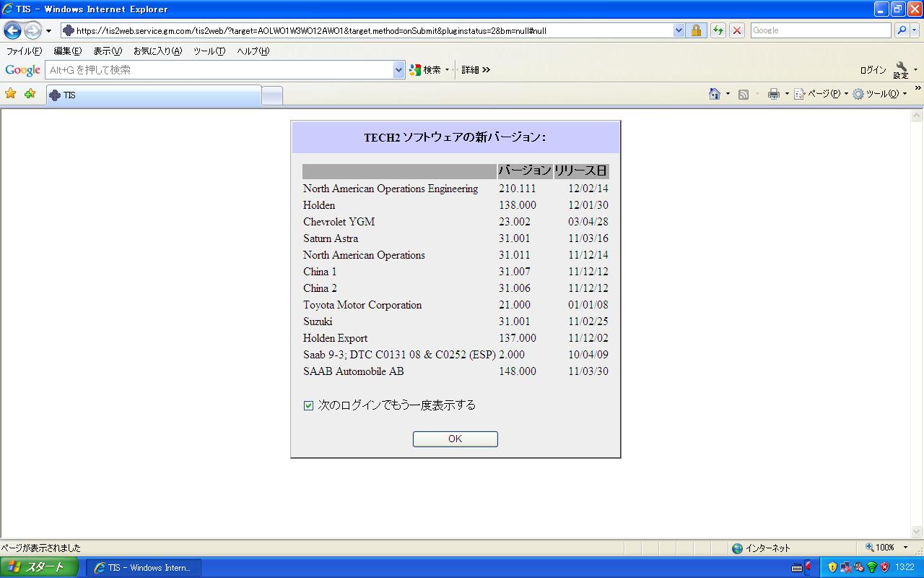This screenshot has width=924, height=578.
Task: Open the ページ(P) command menu
Action: pyautogui.click(x=821, y=94)
